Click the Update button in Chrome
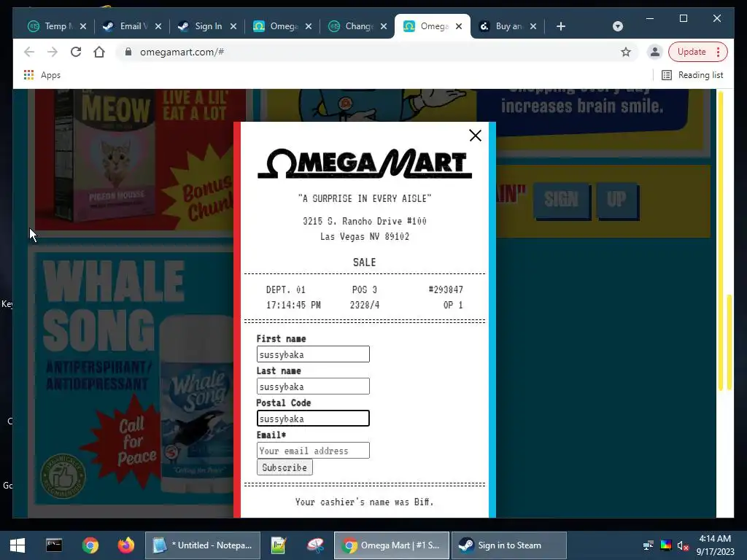Viewport: 747px width, 560px height. 692,52
